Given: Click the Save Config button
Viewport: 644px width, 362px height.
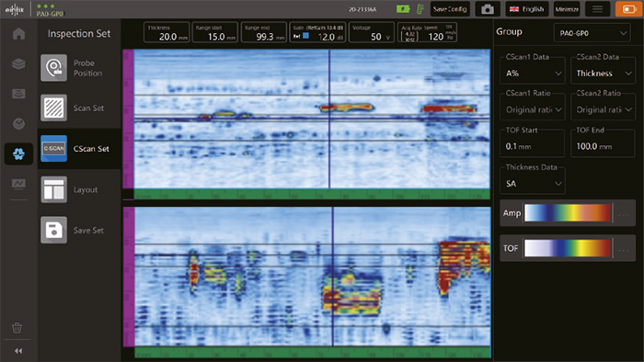Looking at the screenshot, I should tap(450, 9).
